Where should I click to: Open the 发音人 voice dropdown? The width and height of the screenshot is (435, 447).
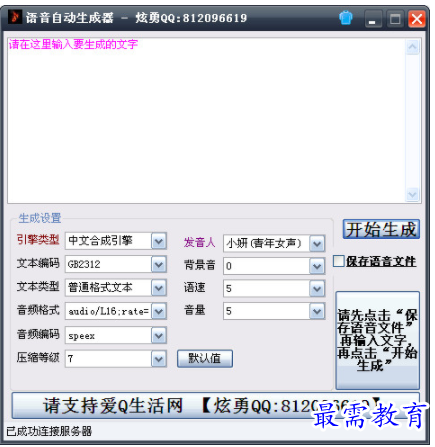317,244
